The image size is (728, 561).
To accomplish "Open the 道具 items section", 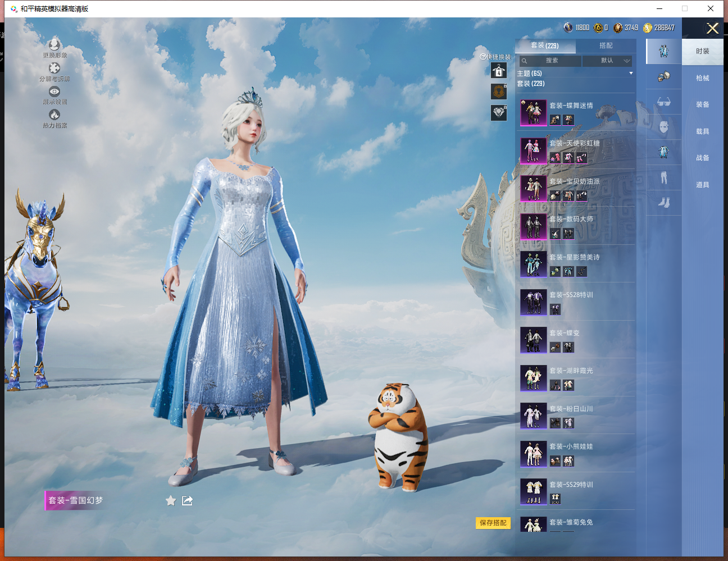I will tap(703, 185).
